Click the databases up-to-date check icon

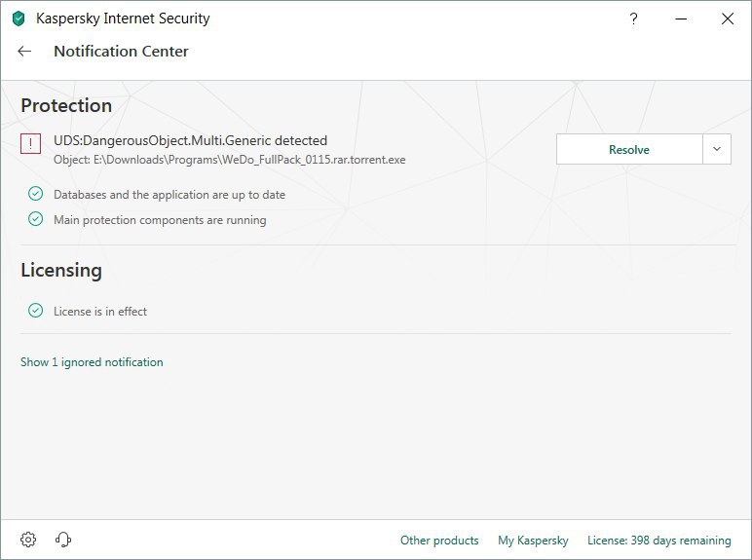[x=35, y=194]
